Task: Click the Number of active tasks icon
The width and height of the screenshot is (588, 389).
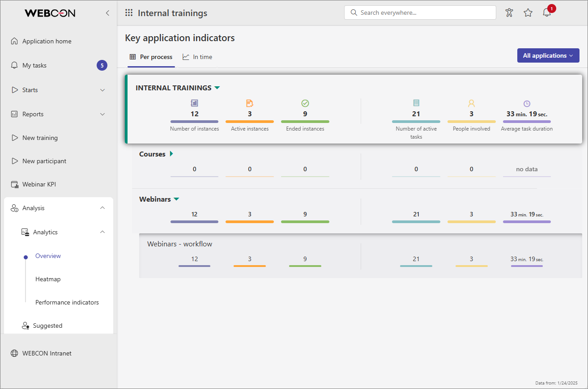Action: [x=416, y=103]
